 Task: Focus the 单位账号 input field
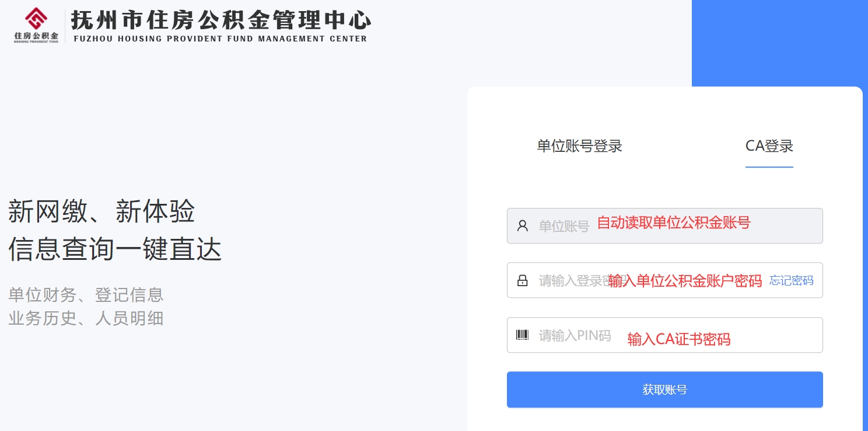665,226
